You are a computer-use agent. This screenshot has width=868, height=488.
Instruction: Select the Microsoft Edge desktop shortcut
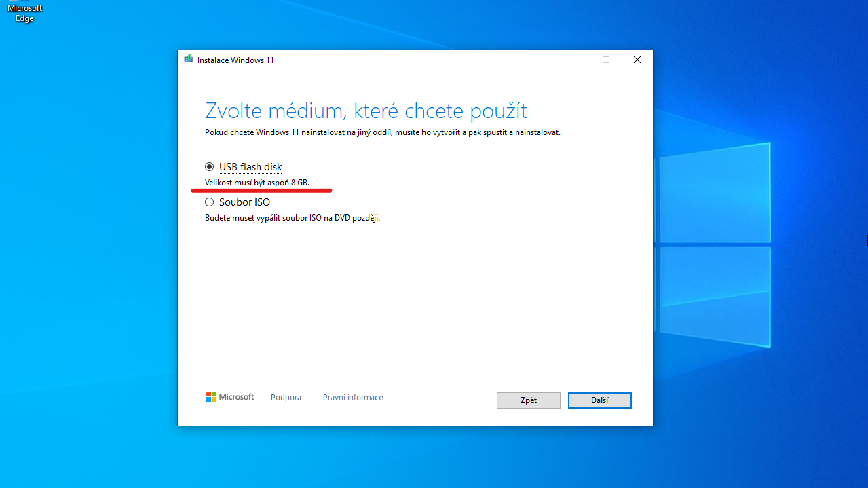(x=24, y=13)
